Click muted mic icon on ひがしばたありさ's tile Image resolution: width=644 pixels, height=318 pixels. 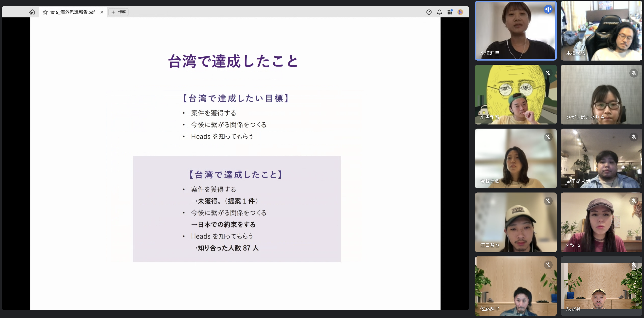point(633,73)
